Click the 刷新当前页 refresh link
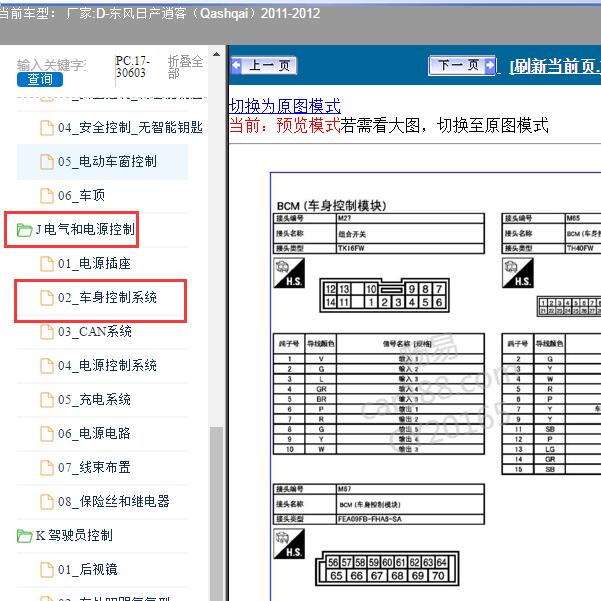 coord(555,66)
